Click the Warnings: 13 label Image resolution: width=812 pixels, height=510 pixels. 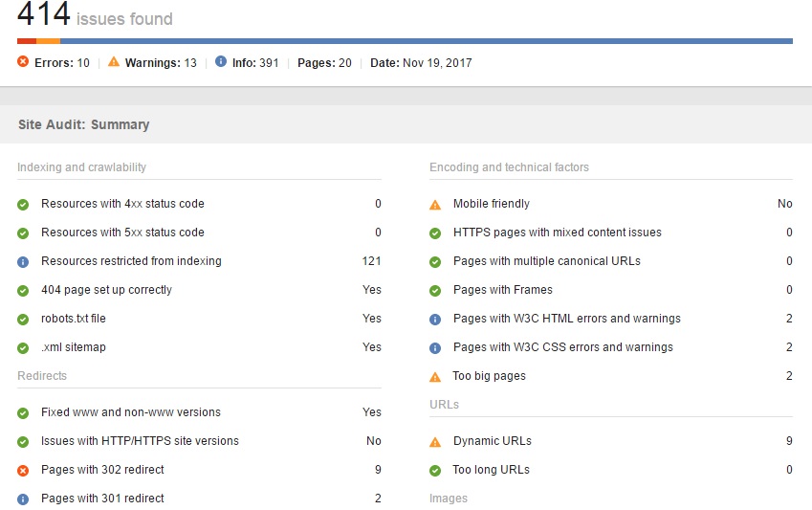(x=161, y=63)
